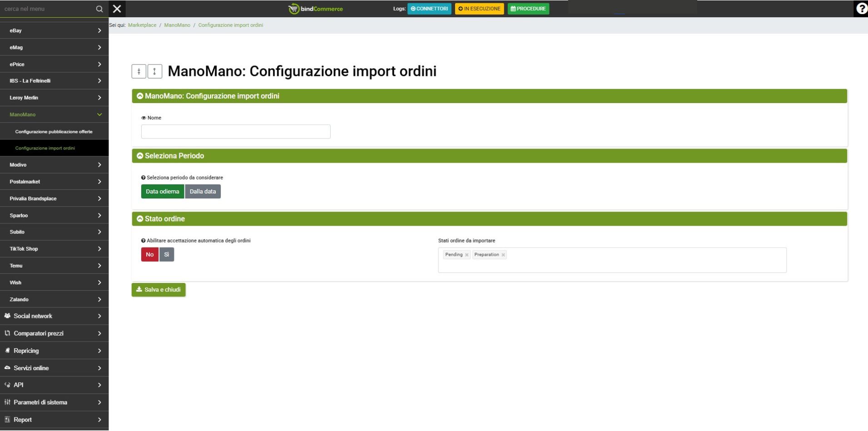
Task: Click the expand all sections icon
Action: pyautogui.click(x=154, y=71)
